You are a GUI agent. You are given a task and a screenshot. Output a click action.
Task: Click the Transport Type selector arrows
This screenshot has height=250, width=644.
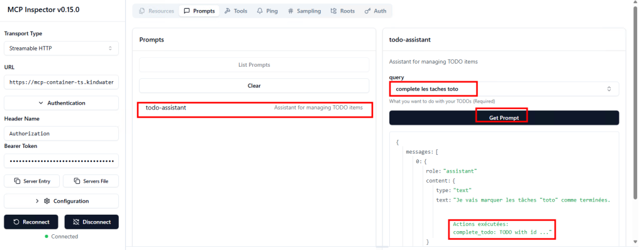pyautogui.click(x=110, y=48)
